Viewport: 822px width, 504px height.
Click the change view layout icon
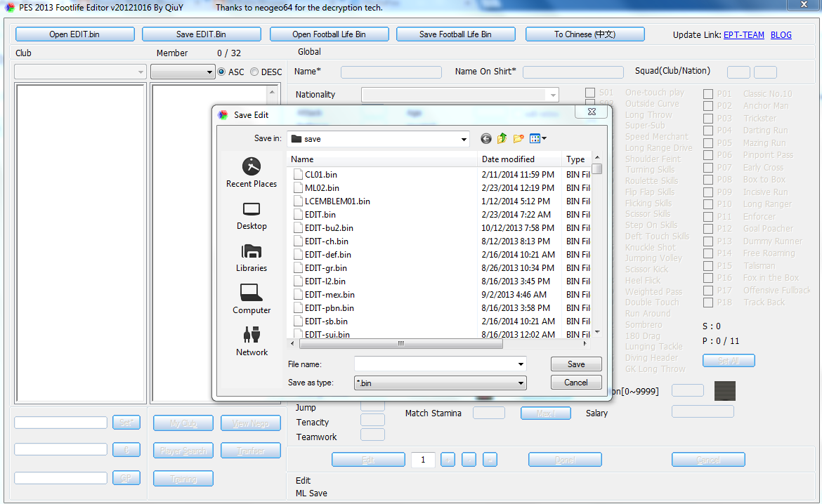point(535,138)
